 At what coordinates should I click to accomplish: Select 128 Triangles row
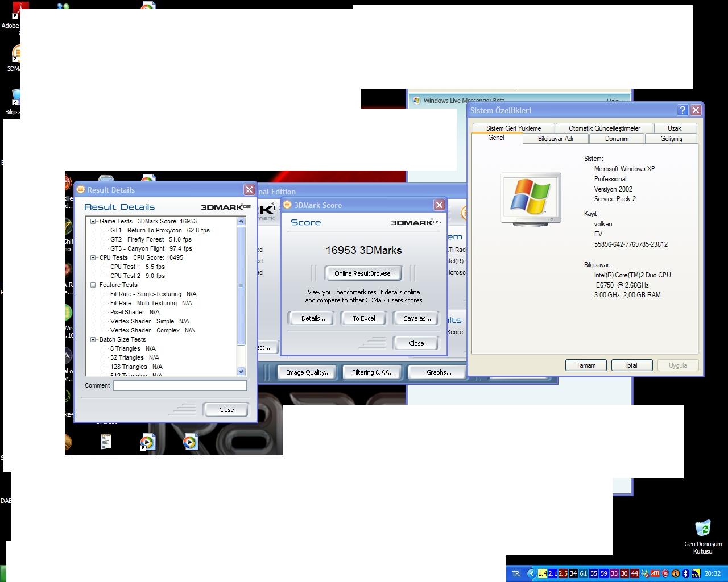pos(136,367)
